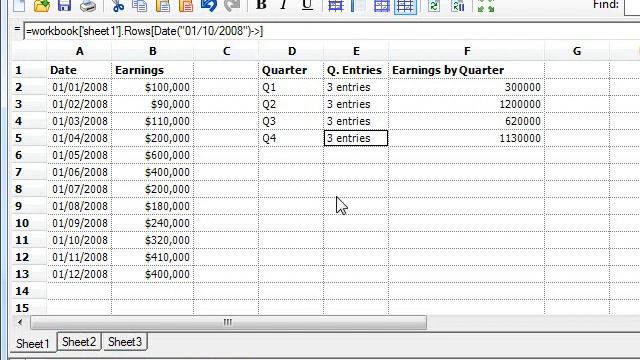This screenshot has height=360, width=640.
Task: Select the Q1 quarter cell
Action: point(291,87)
